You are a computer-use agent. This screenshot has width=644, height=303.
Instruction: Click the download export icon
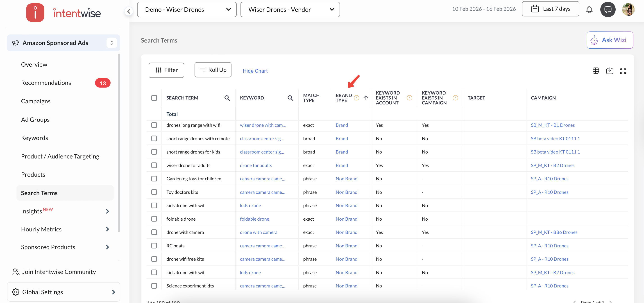[610, 71]
